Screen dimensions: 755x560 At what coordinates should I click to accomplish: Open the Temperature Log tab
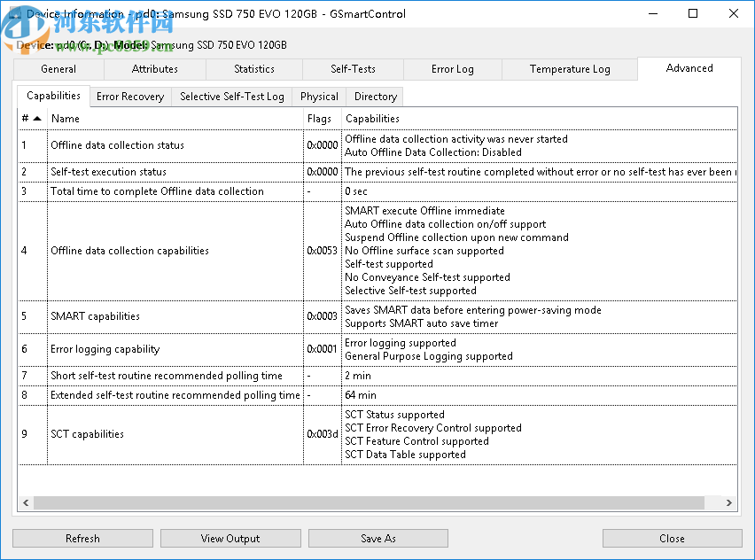tap(570, 68)
